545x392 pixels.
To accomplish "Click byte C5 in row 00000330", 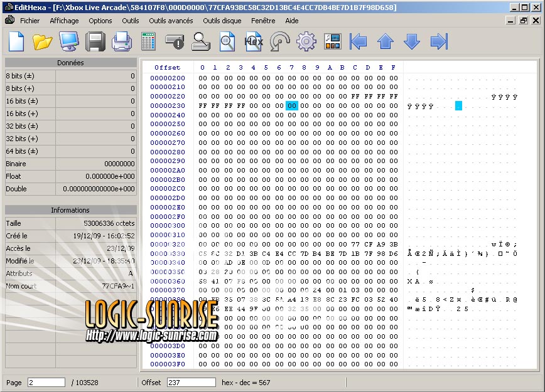I will click(x=203, y=253).
